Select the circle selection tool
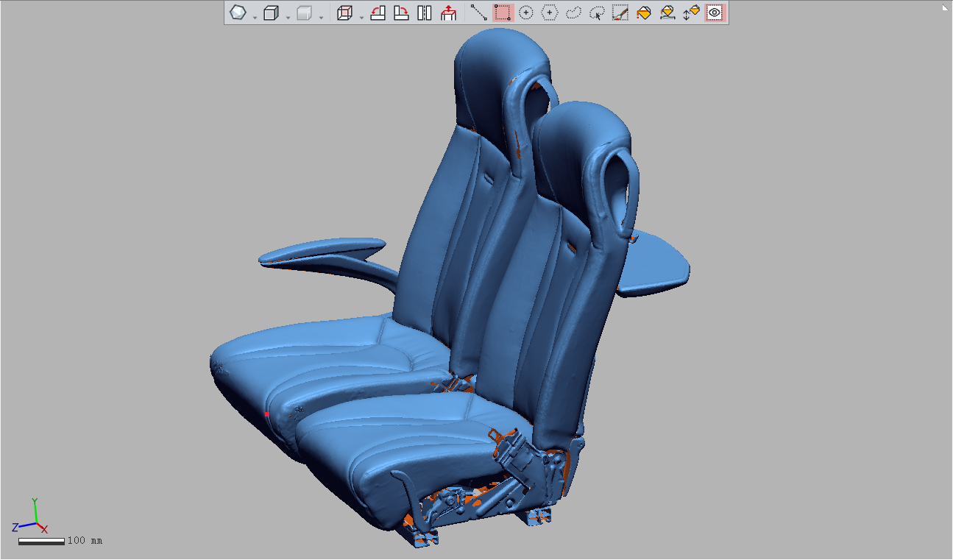 coord(526,13)
